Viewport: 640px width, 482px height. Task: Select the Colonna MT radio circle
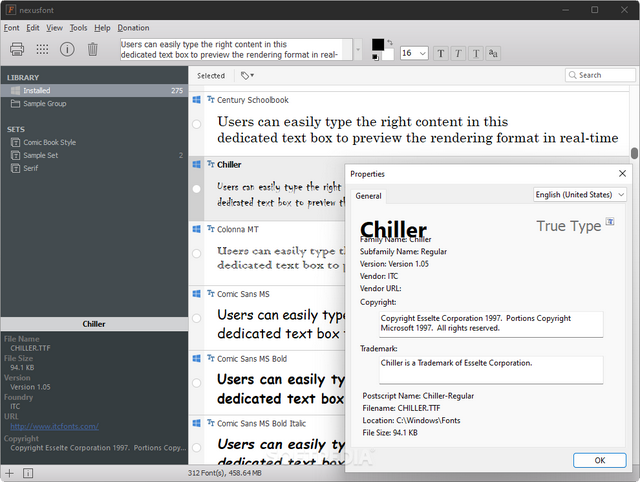196,253
